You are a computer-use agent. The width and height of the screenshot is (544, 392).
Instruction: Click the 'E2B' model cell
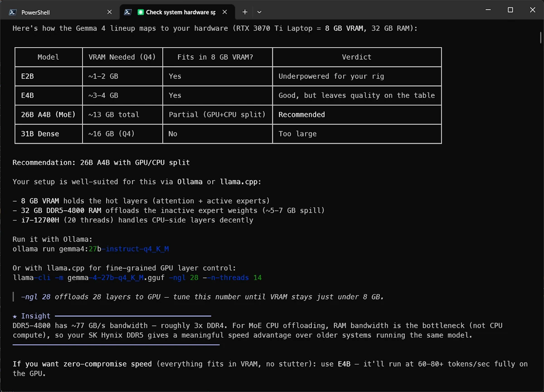pos(49,76)
